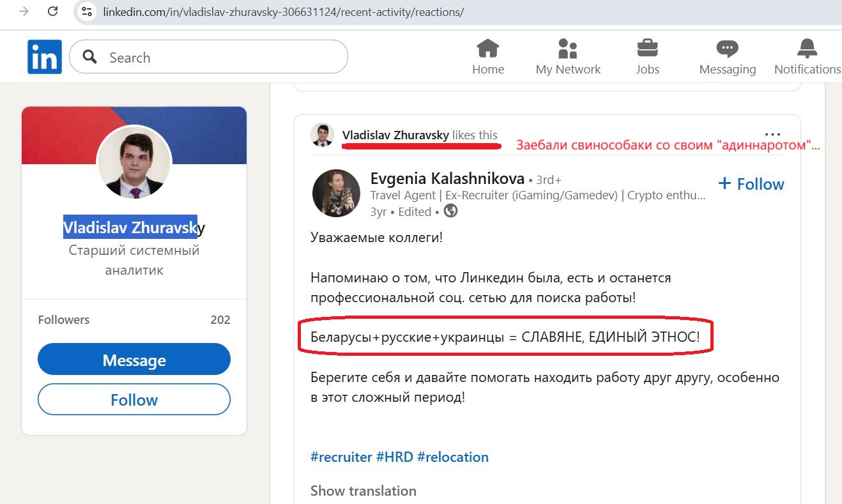The image size is (842, 504).
Task: Open Evgenia Kalashnikova name link
Action: 447,179
